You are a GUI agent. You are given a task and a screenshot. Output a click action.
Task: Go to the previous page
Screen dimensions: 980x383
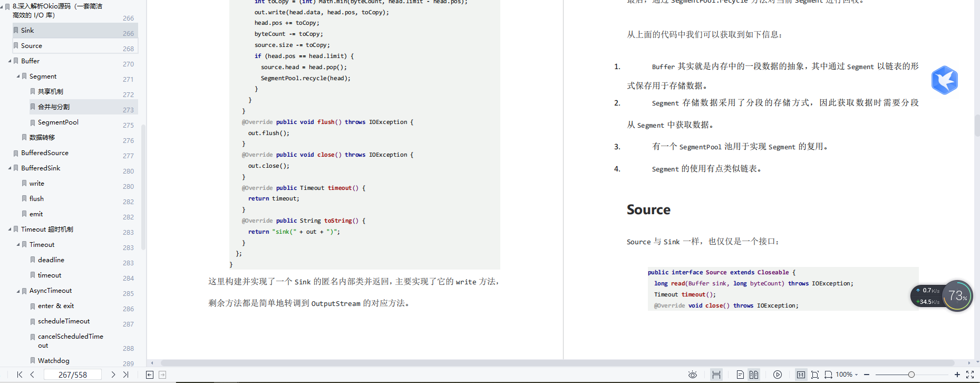[x=32, y=375]
